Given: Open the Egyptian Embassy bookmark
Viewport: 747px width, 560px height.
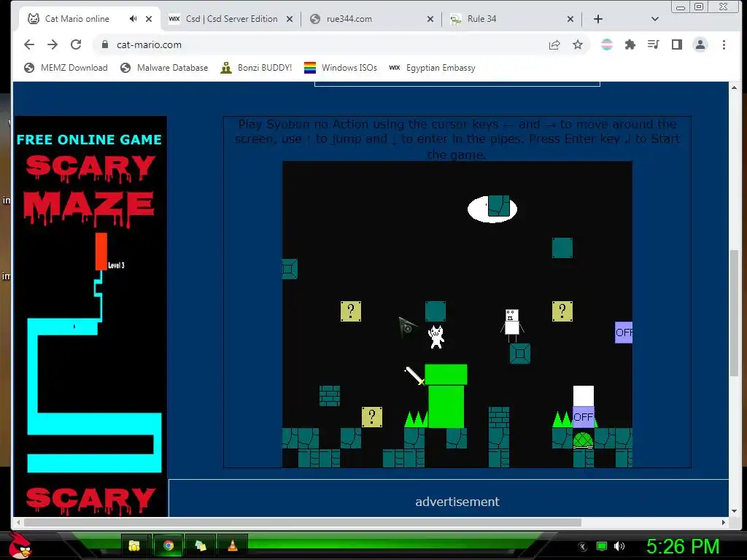Looking at the screenshot, I should click(x=432, y=68).
